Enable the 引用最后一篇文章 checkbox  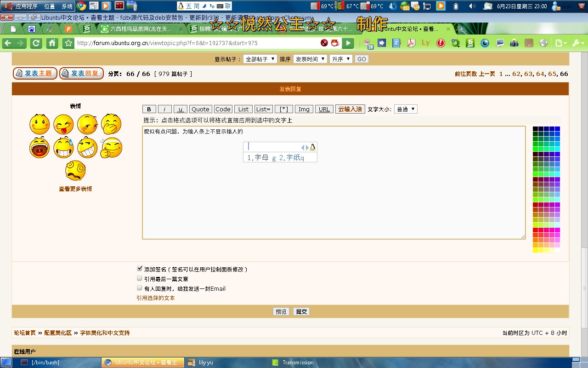tap(140, 278)
